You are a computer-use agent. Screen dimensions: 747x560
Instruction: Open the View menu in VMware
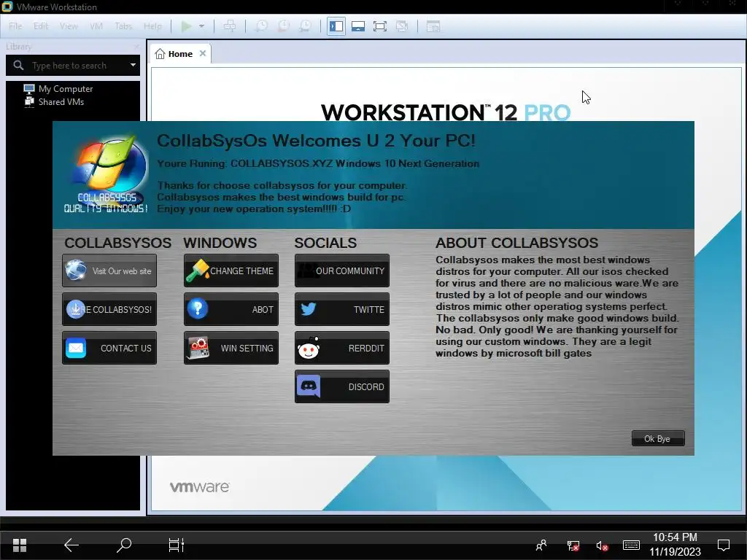pos(69,26)
